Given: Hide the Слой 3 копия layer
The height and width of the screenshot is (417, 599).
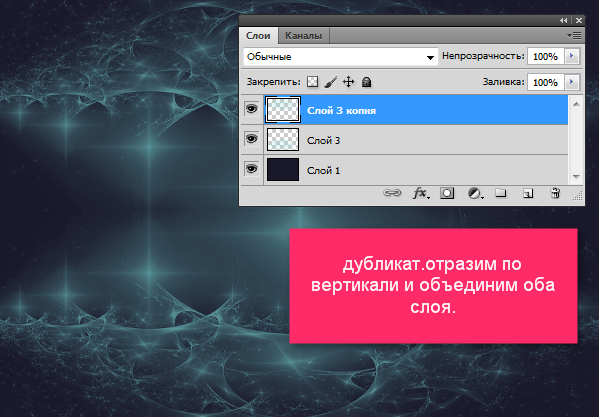Looking at the screenshot, I should point(251,109).
